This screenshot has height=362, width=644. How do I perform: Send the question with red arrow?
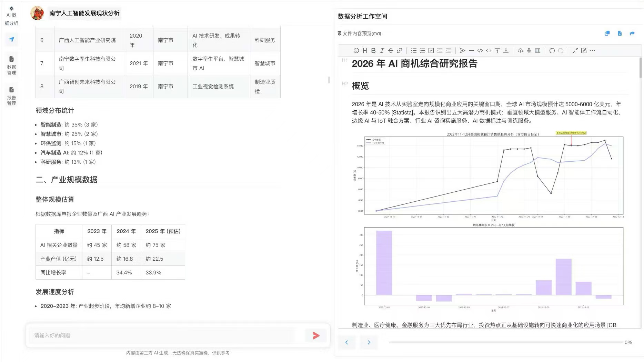[316, 335]
